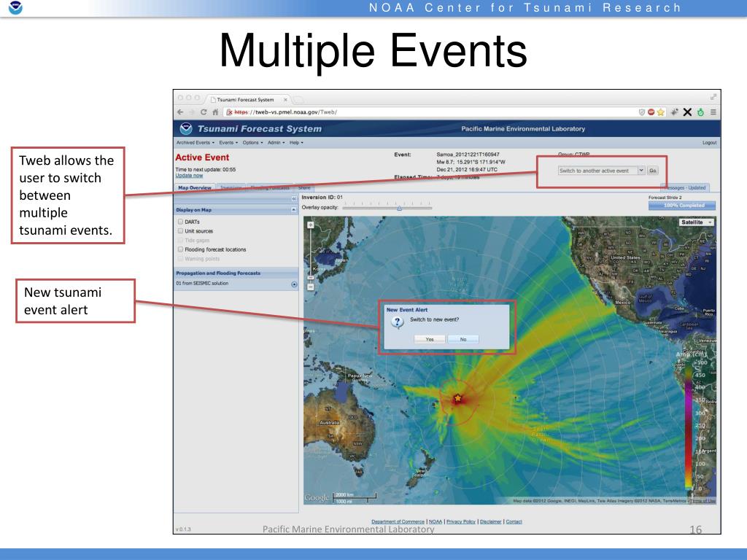Open the Messages - Updated tab
Viewport: 747px width, 560px height.
684,187
